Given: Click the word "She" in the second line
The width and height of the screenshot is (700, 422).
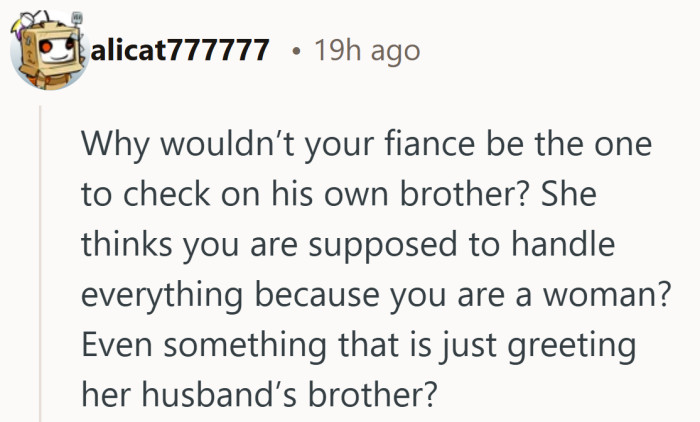Looking at the screenshot, I should coord(569,194).
